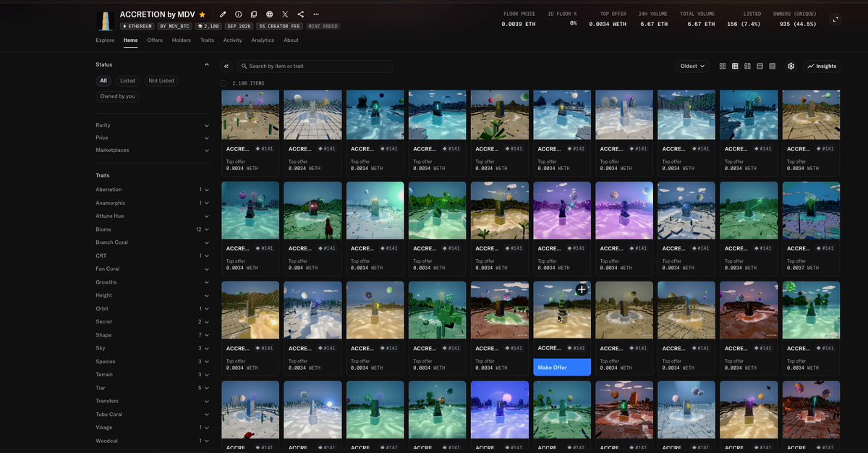Collapse the Status filter section
The width and height of the screenshot is (868, 453).
coord(207,64)
